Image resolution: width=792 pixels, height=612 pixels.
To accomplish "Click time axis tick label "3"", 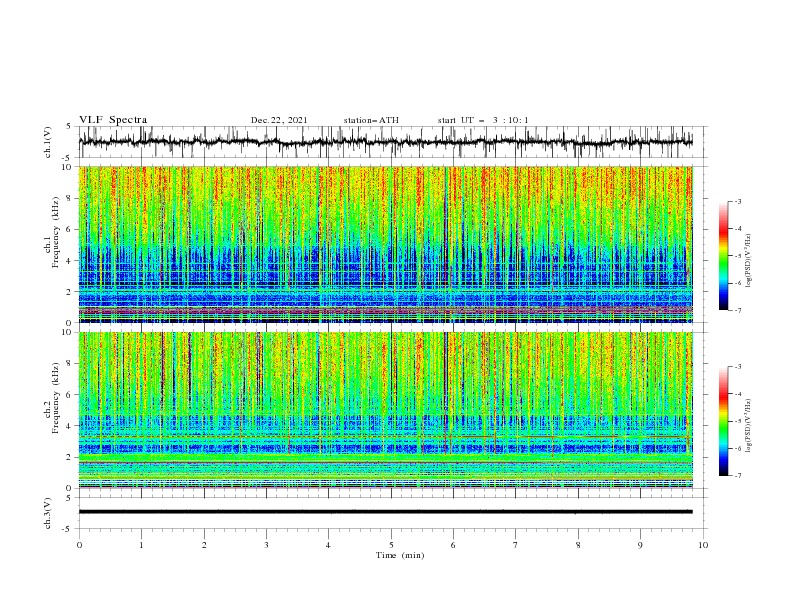I will (266, 545).
